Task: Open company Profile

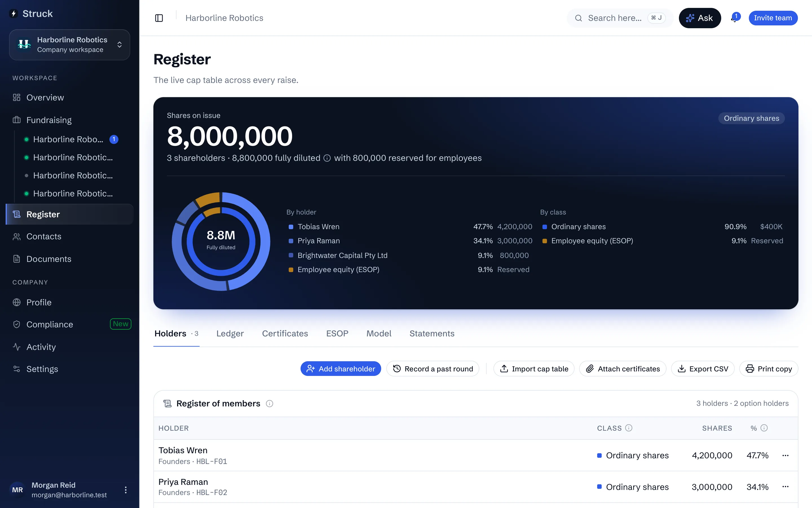Action: click(69, 302)
